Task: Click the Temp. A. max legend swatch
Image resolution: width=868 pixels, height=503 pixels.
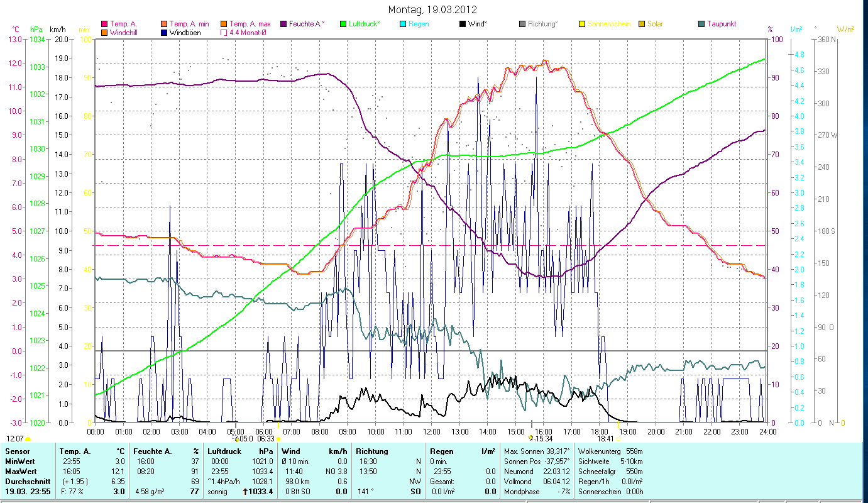Action: [x=223, y=24]
